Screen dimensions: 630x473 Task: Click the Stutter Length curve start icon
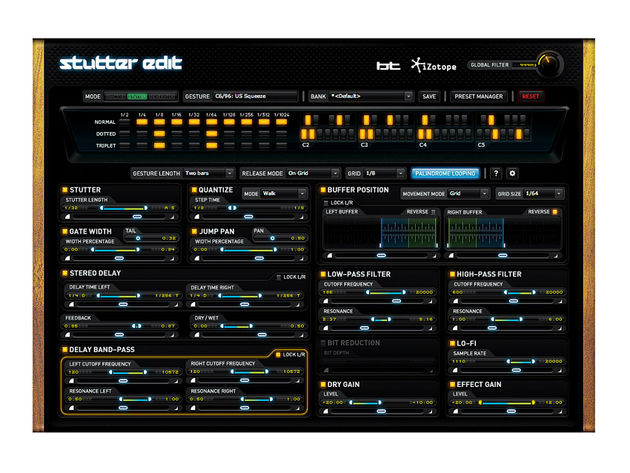click(x=68, y=217)
